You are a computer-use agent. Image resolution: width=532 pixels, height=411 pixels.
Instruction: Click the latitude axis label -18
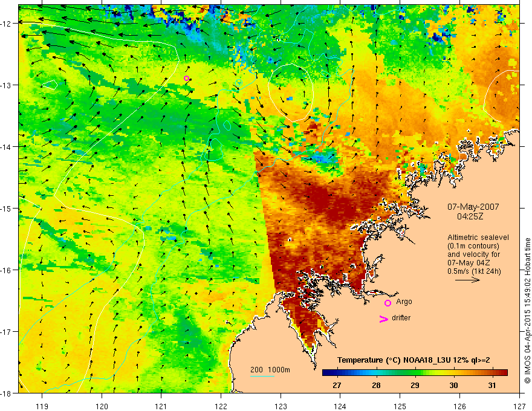(x=7, y=393)
